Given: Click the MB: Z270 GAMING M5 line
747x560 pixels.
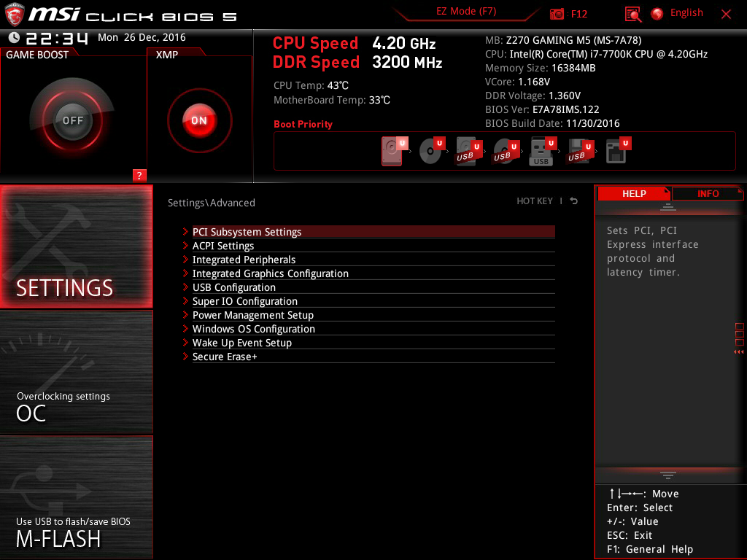Looking at the screenshot, I should (x=563, y=40).
